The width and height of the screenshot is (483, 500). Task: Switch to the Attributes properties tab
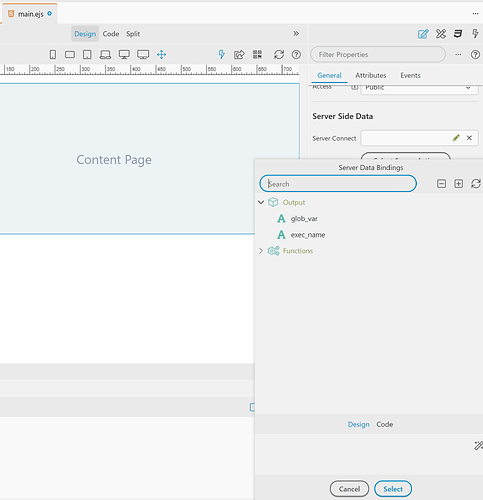tap(371, 75)
